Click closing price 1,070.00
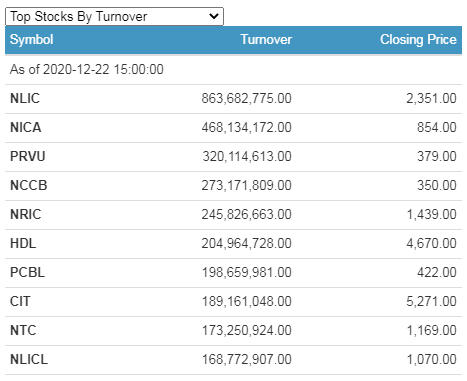Screen dimensions: 467x381 [432, 359]
